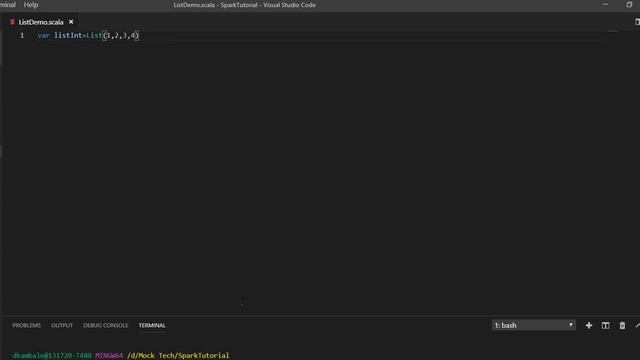Kill terminal with the trash icon
The image size is (640, 360).
click(622, 325)
